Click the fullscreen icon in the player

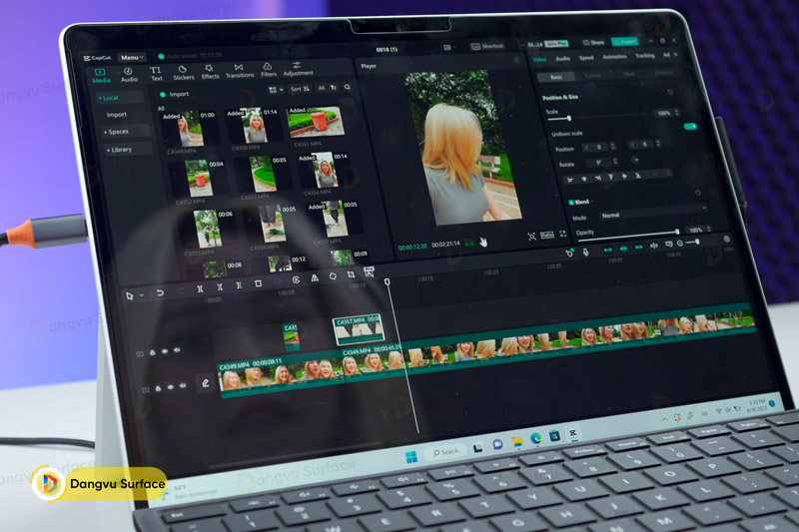pyautogui.click(x=562, y=234)
